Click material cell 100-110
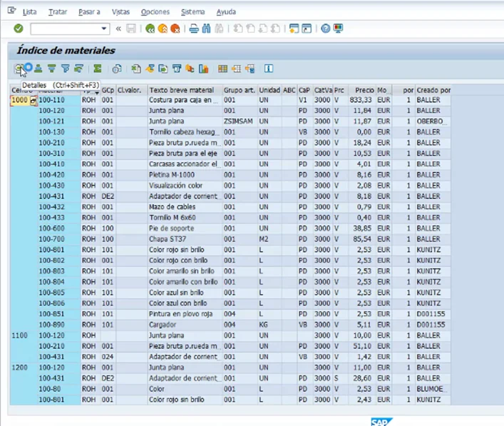 58,100
